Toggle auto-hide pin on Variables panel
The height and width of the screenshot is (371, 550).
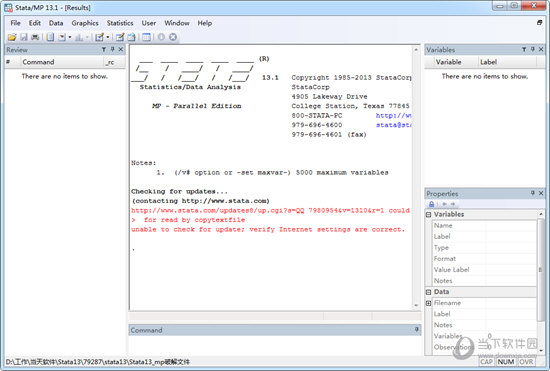(532, 49)
